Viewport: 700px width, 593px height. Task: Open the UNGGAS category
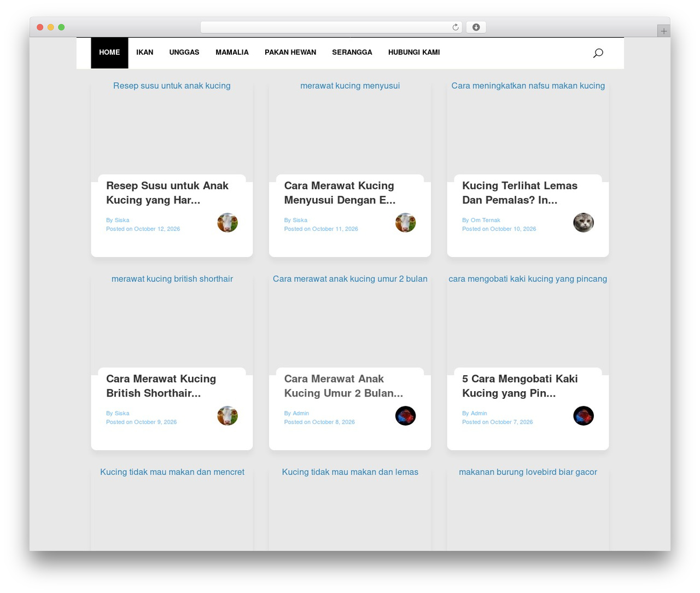pos(184,53)
